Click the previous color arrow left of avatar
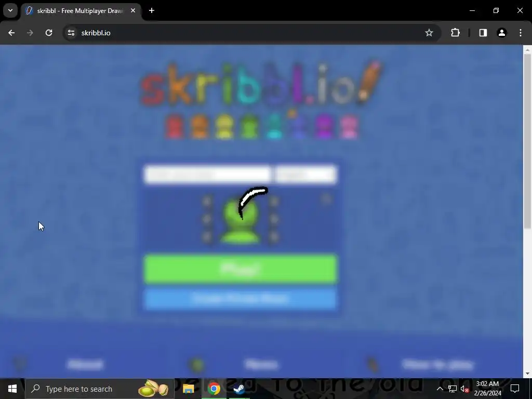This screenshot has width=532, height=399. (x=207, y=236)
